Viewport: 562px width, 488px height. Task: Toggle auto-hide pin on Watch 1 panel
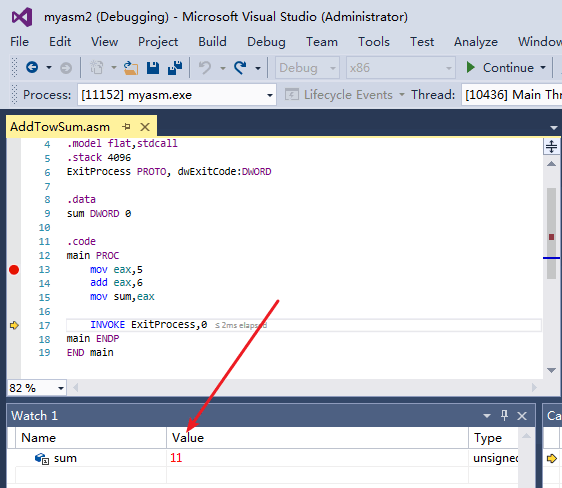click(504, 416)
